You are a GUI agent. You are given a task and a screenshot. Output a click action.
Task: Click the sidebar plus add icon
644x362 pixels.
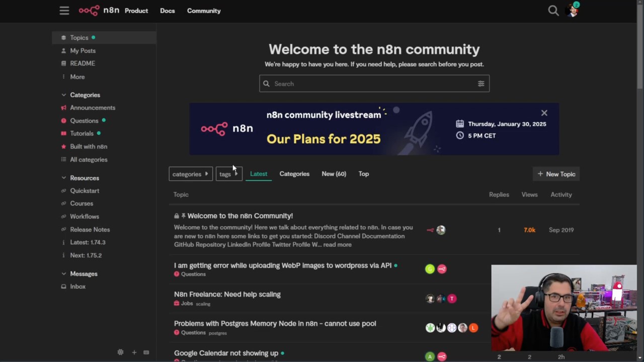[134, 352]
